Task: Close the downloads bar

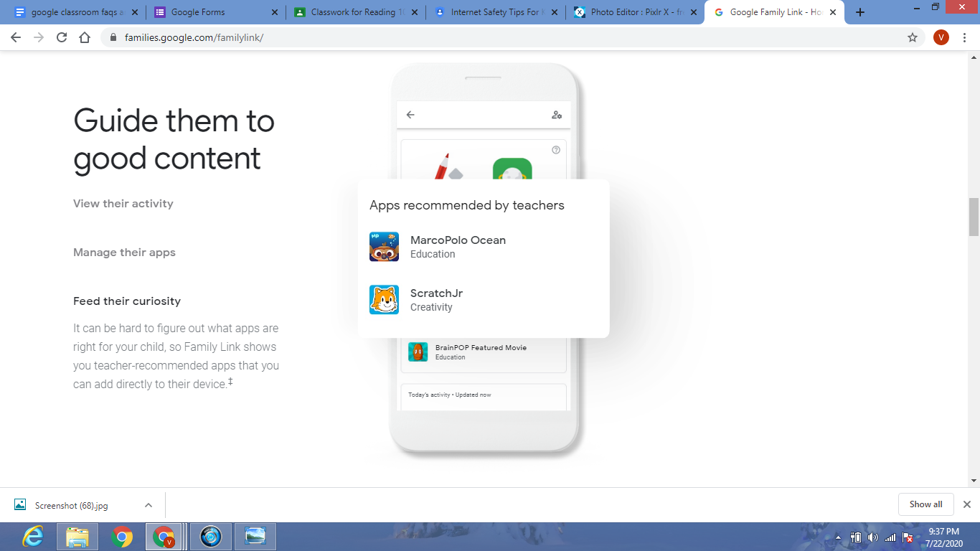Action: (966, 504)
